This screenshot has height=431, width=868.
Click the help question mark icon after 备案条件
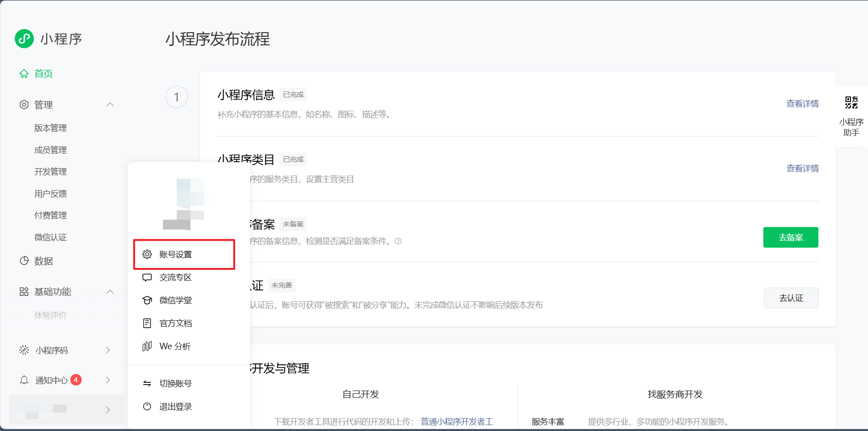coord(398,241)
